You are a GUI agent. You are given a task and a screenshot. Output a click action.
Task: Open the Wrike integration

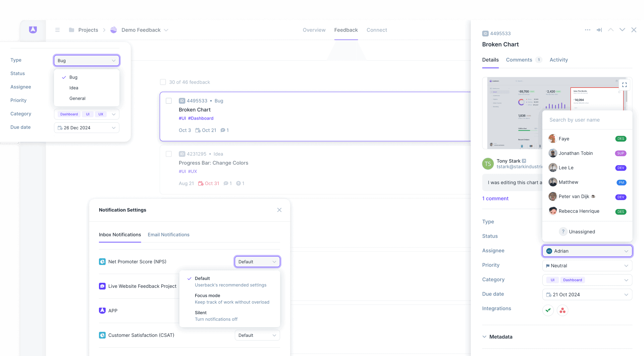[x=548, y=310]
